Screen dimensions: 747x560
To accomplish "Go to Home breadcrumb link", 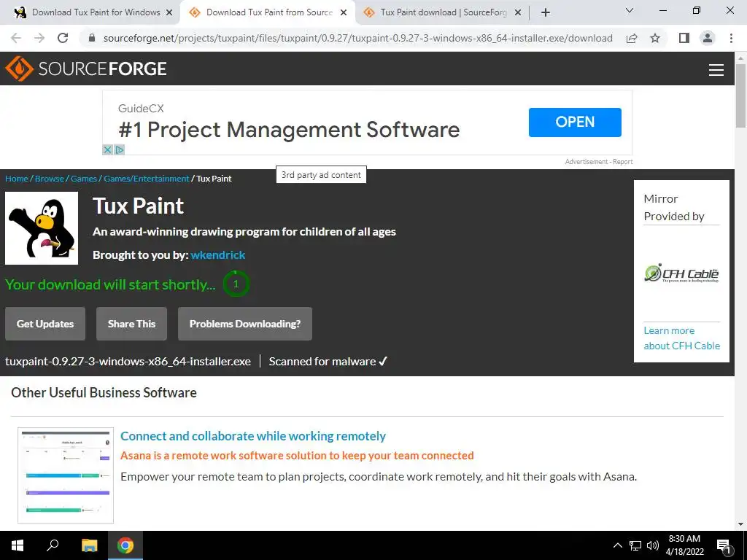I will point(17,179).
